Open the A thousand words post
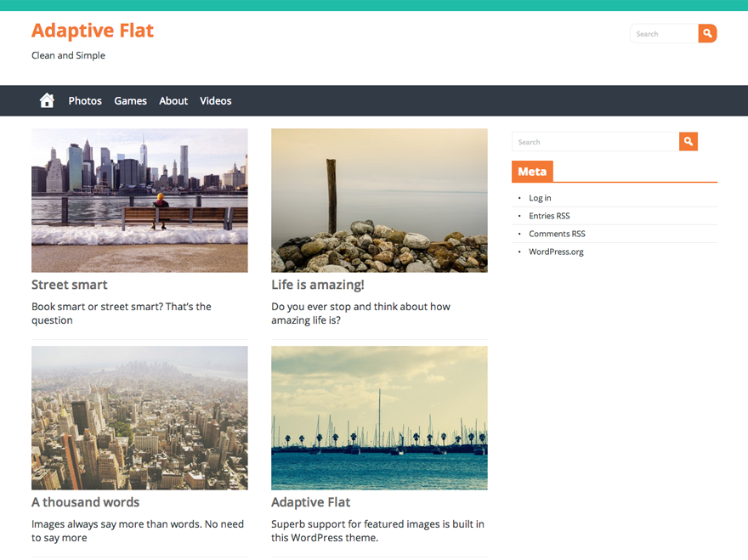The width and height of the screenshot is (748, 560). click(x=85, y=502)
